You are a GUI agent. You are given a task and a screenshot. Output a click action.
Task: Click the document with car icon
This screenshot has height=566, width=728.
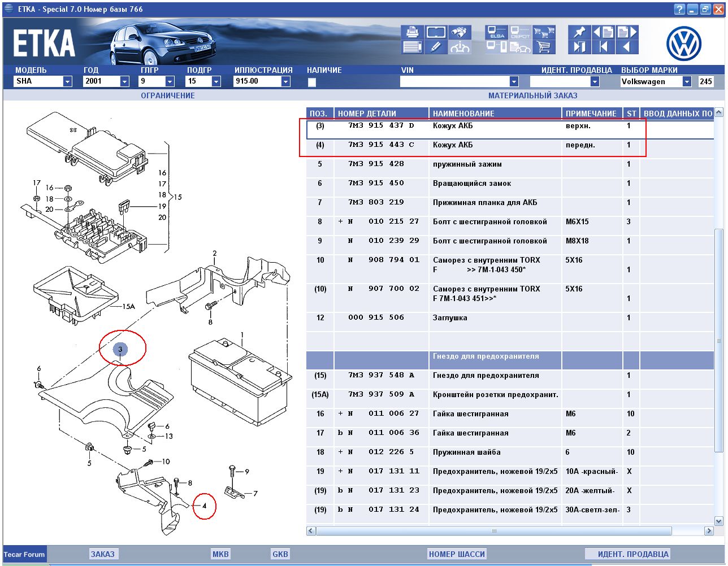521,47
